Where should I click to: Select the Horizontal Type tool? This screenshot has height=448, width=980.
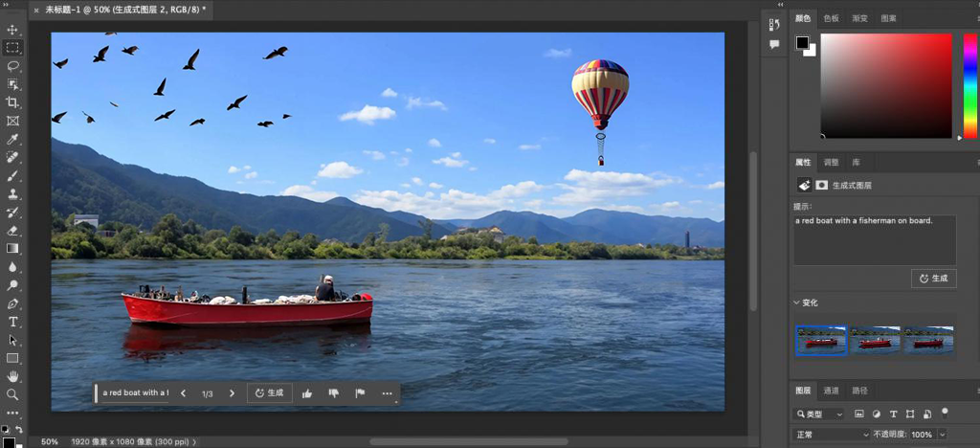(12, 322)
